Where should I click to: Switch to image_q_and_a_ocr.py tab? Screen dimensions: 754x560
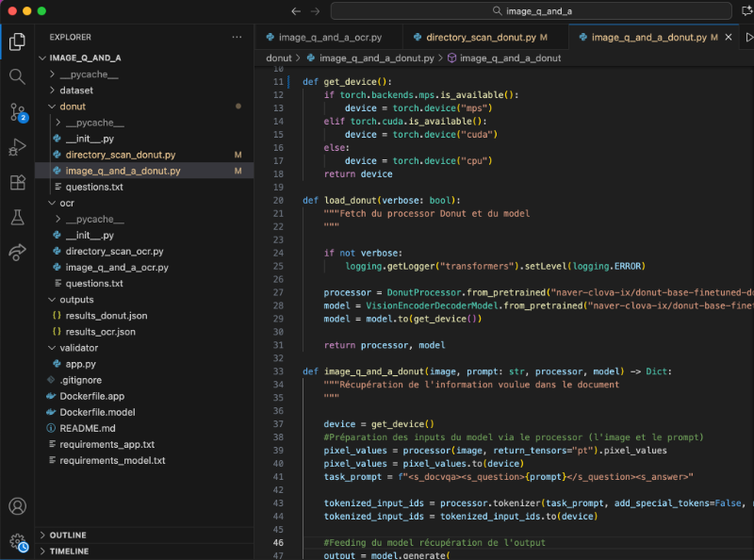tap(330, 38)
